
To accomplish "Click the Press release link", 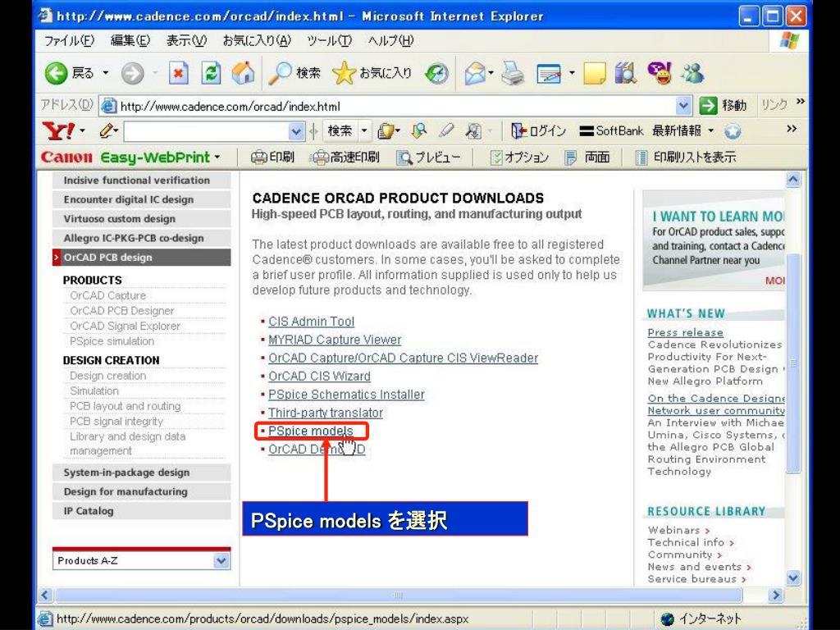I will tap(685, 333).
